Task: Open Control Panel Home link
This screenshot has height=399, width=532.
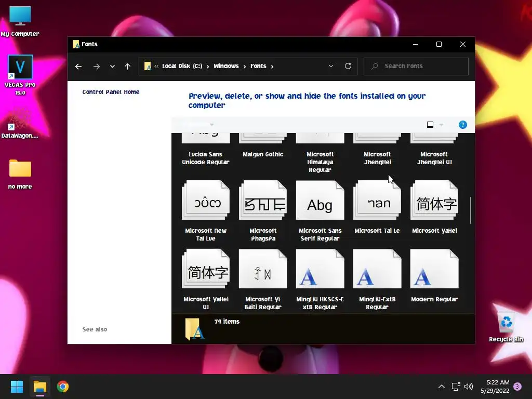Action: point(111,92)
